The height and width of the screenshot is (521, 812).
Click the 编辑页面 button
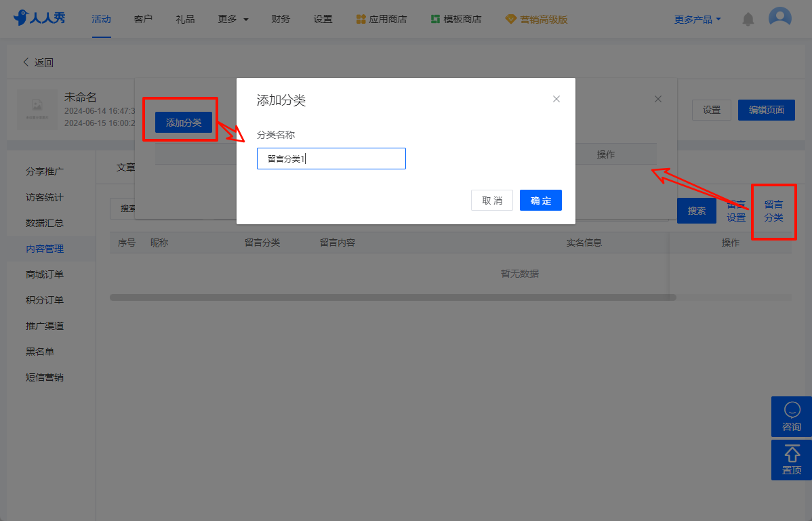[x=767, y=110]
